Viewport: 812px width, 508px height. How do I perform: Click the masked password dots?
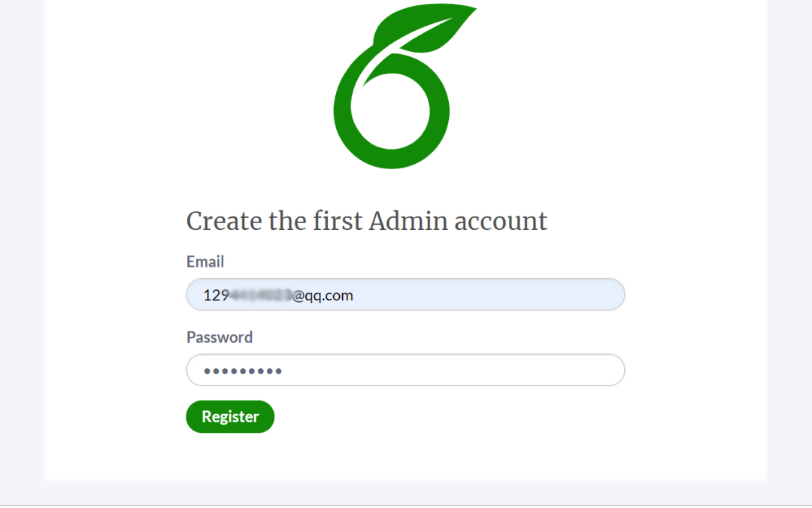click(x=242, y=370)
